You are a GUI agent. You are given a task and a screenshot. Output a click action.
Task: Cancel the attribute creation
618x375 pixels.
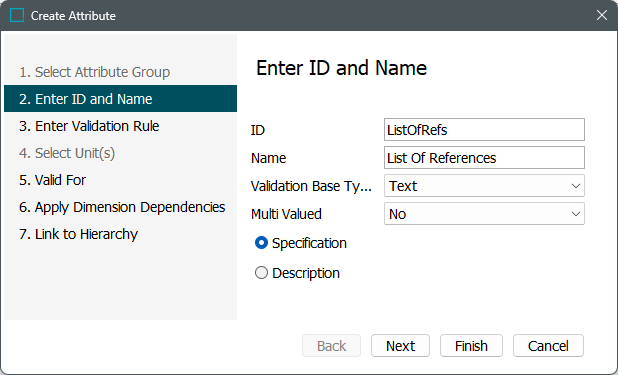tap(548, 346)
